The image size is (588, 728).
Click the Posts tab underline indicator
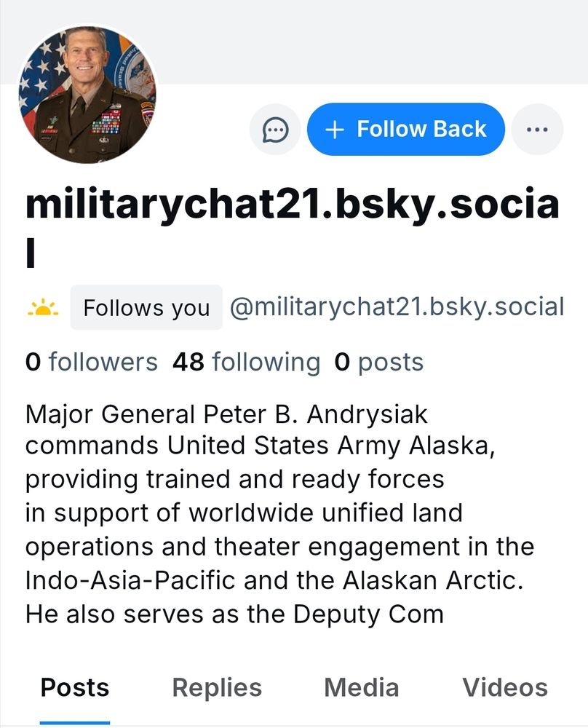pos(75,723)
